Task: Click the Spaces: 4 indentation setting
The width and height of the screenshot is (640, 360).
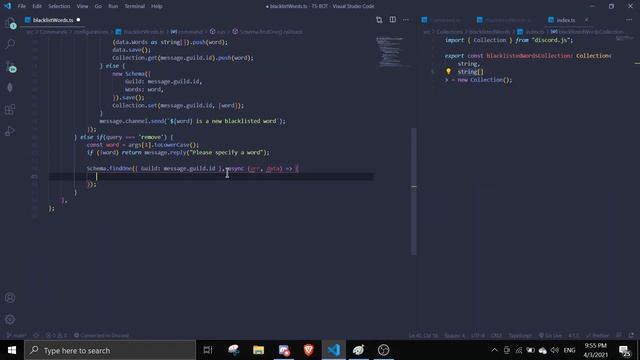Action: 455,336
